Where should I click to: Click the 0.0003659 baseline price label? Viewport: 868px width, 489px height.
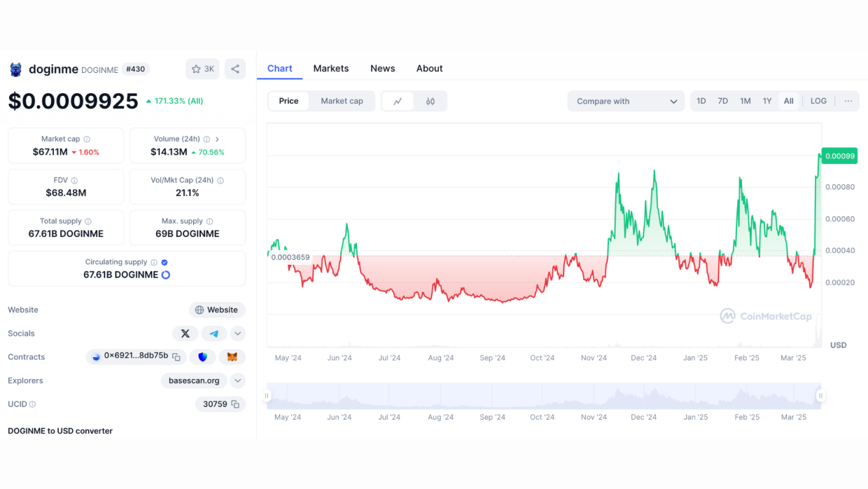tap(290, 257)
